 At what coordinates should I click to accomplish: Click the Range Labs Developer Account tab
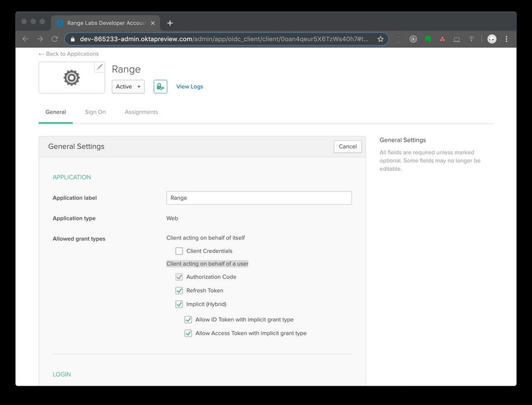pos(105,23)
